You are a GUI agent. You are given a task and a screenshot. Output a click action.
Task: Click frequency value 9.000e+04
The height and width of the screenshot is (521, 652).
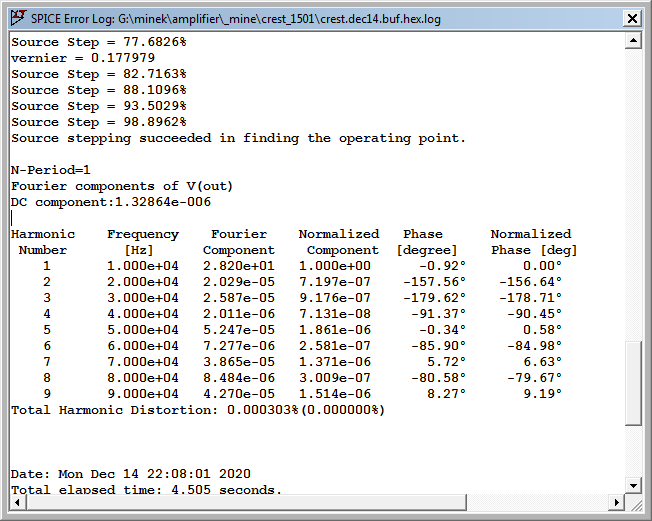(x=143, y=394)
